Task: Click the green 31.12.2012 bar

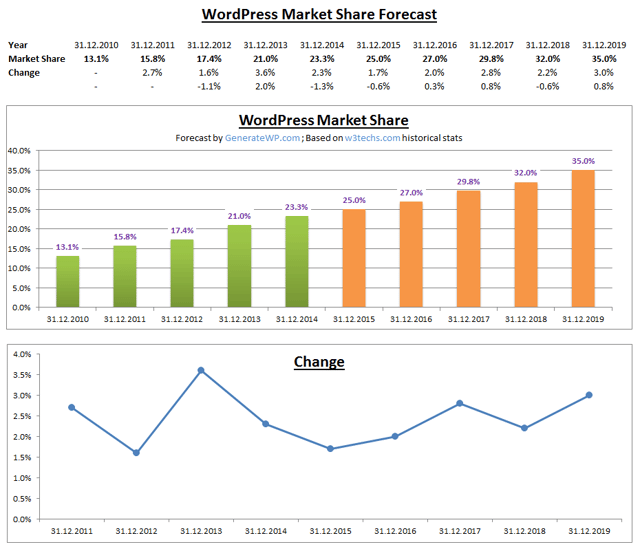Action: [x=182, y=273]
